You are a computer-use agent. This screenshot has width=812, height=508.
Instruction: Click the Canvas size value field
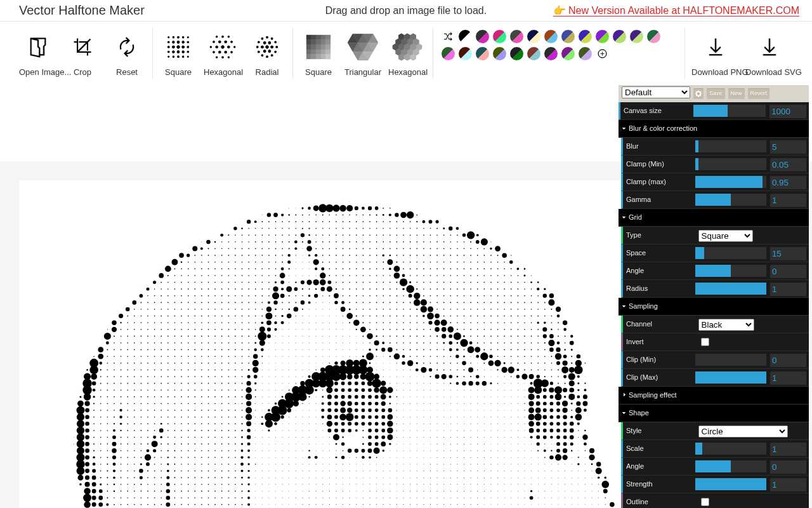click(x=787, y=111)
